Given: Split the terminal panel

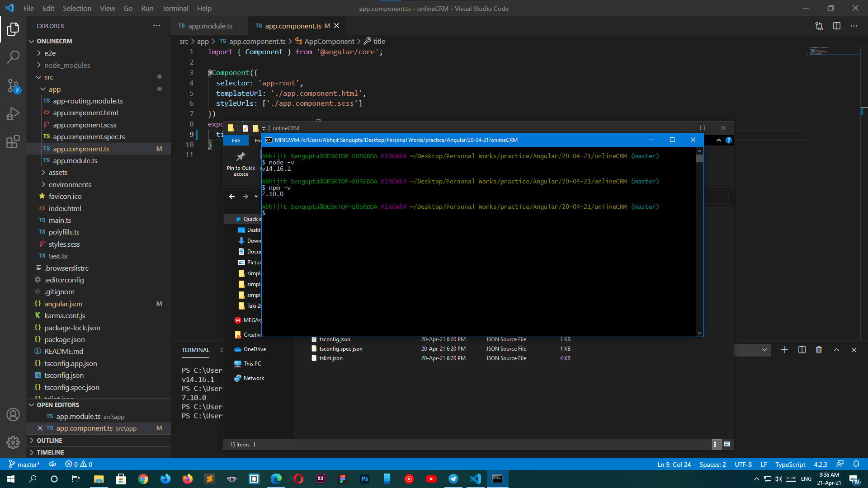Looking at the screenshot, I should [x=802, y=350].
